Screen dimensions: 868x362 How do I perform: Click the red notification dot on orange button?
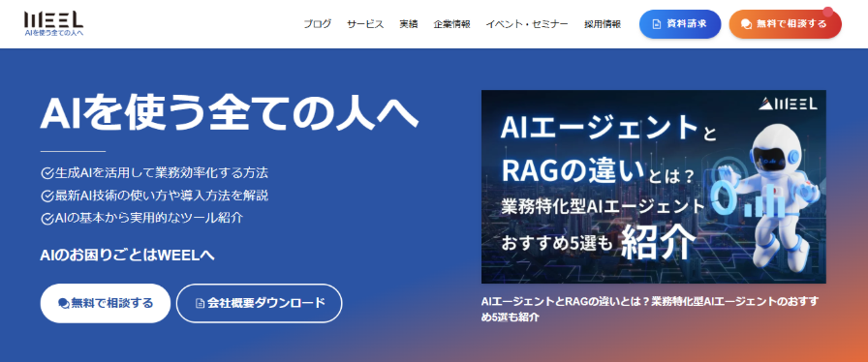[828, 11]
